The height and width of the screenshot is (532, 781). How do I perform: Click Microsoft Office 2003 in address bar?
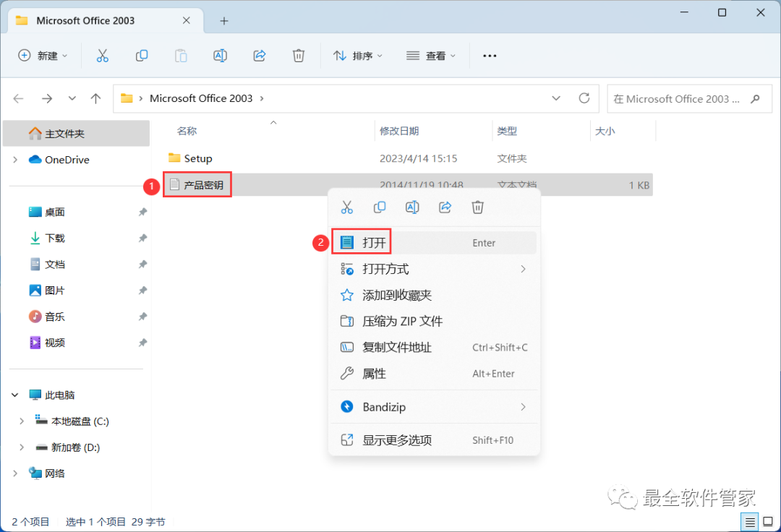click(x=201, y=98)
